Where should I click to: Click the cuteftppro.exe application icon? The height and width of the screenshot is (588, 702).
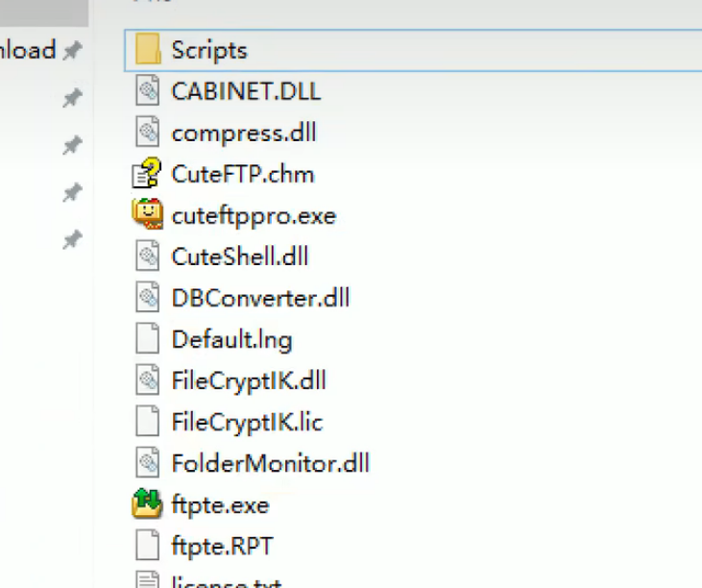(x=147, y=213)
